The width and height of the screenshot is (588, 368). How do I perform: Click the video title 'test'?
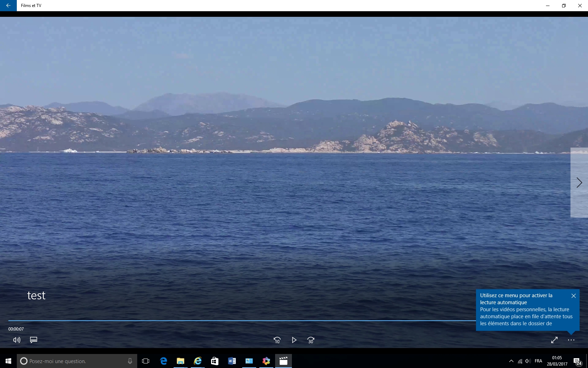(x=36, y=295)
